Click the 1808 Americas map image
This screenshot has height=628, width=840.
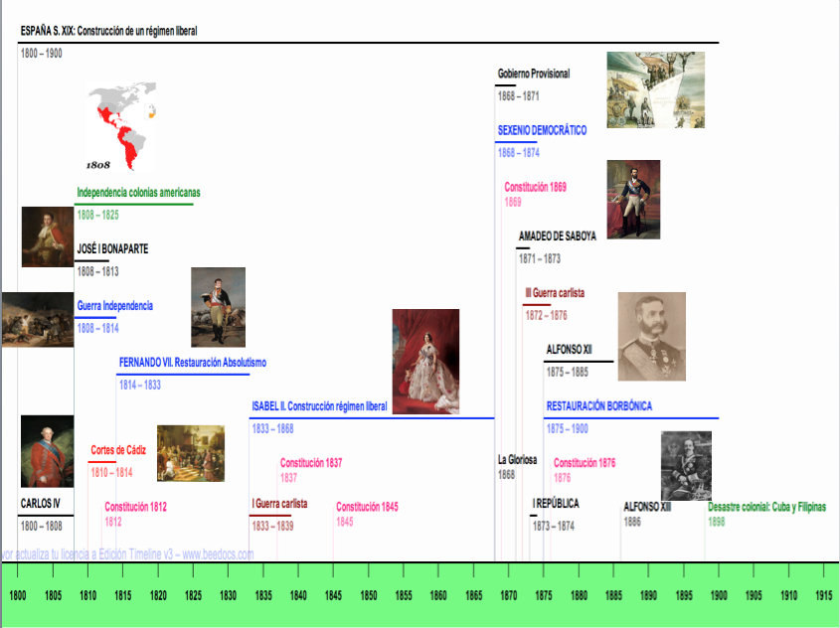[x=122, y=127]
